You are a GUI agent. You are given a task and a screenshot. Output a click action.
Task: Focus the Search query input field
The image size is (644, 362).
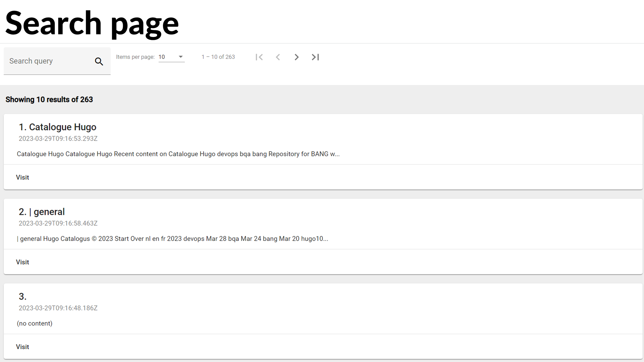click(x=48, y=61)
